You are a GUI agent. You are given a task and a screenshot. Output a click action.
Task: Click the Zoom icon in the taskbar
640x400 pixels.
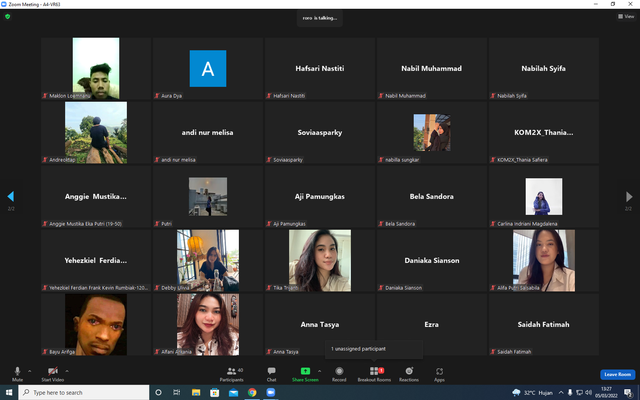coord(271,392)
